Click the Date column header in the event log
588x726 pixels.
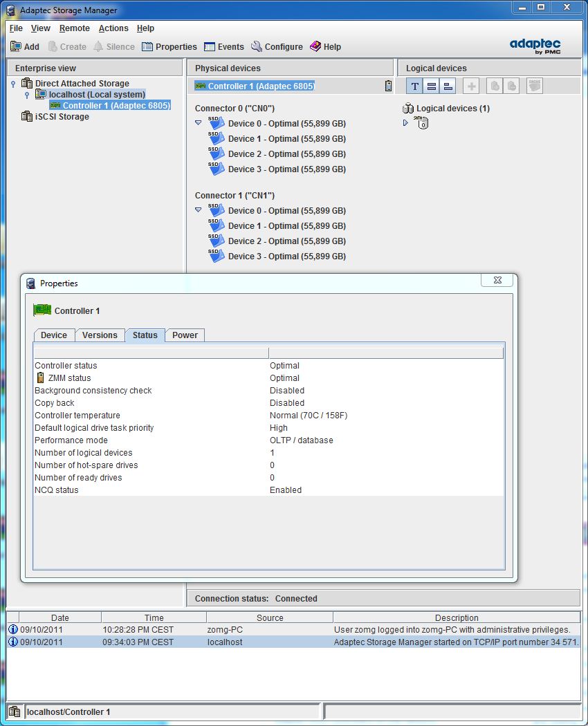(59, 617)
